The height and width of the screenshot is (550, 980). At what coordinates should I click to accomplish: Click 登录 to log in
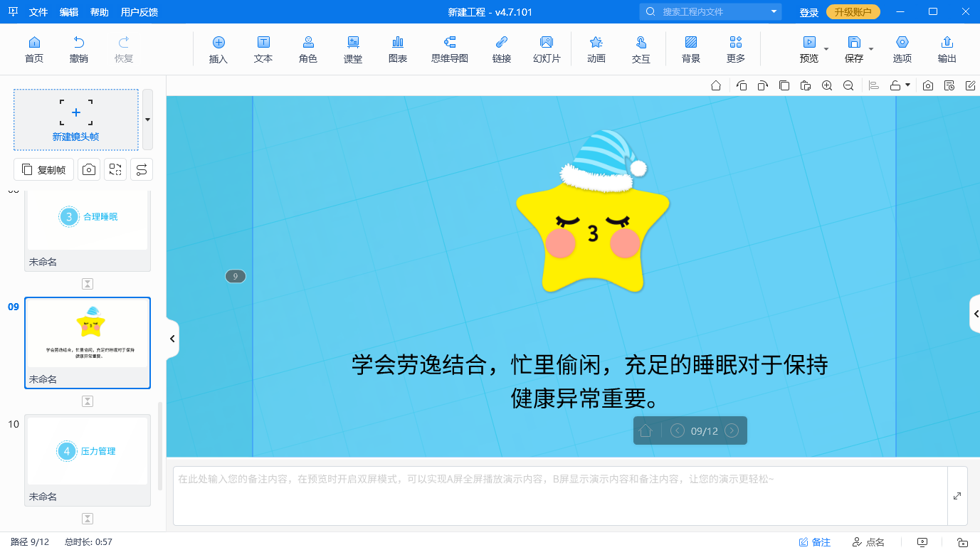pyautogui.click(x=808, y=12)
